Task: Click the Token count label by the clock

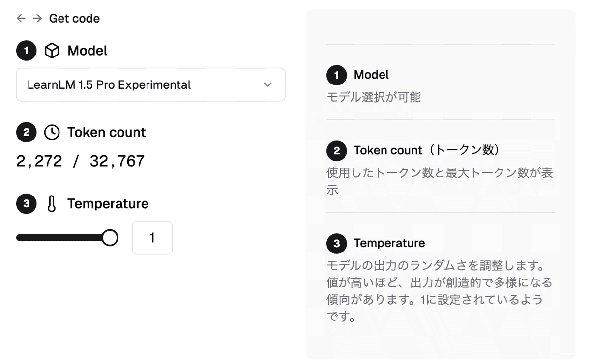Action: (x=107, y=132)
